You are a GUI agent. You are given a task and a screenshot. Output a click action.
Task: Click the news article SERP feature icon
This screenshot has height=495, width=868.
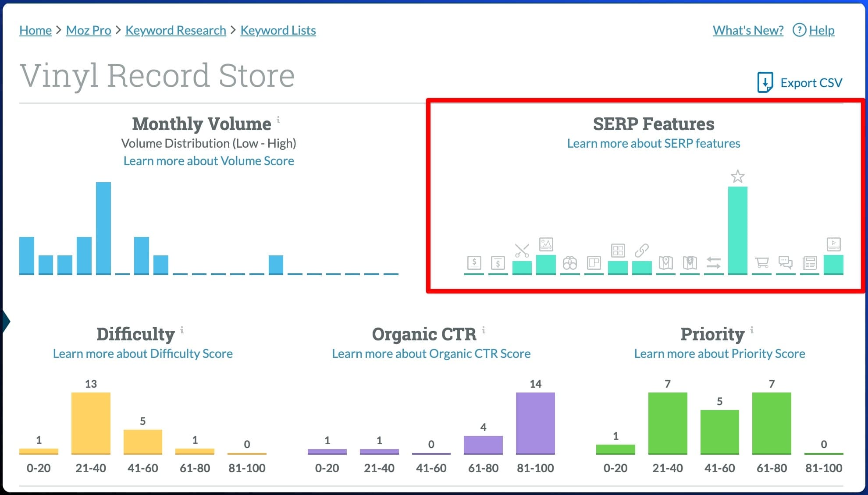tap(809, 263)
